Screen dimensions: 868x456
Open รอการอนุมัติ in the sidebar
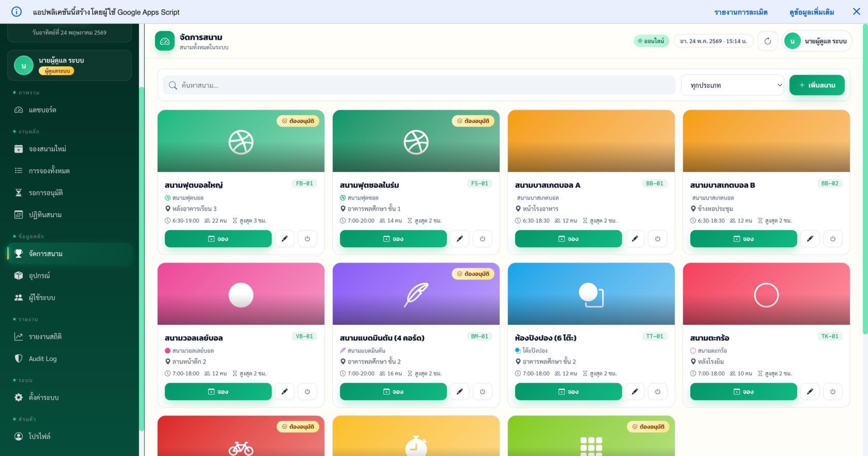pyautogui.click(x=70, y=193)
